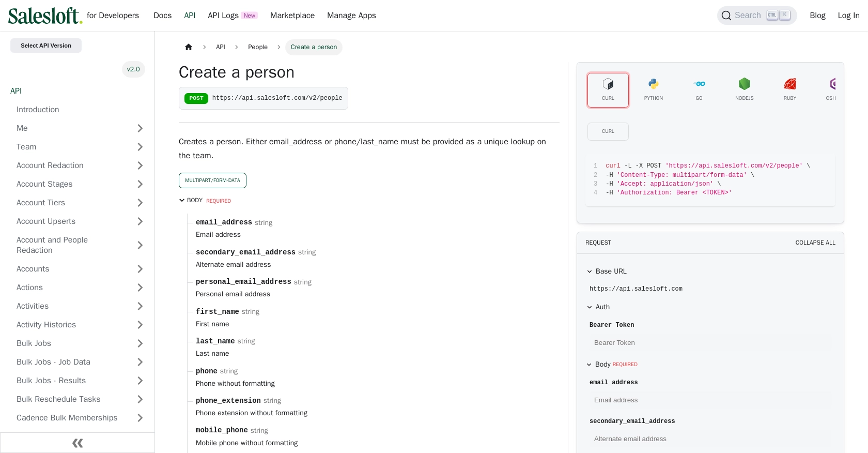The width and height of the screenshot is (868, 453).
Task: Expand Bulk Jobs - Job Data chevron
Action: 140,362
